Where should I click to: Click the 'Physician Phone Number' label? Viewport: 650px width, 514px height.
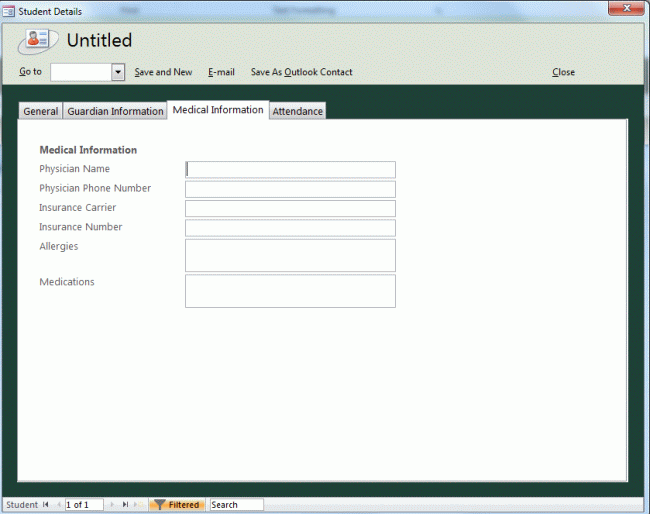point(95,188)
